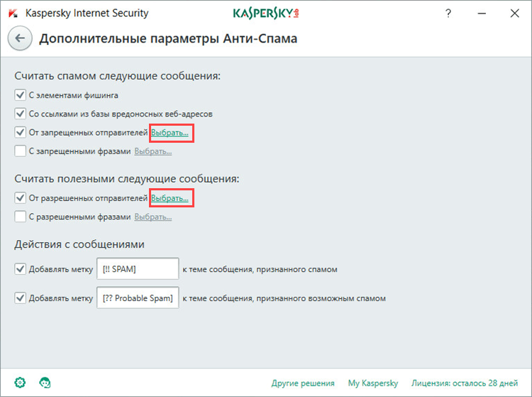Viewport: 532px width, 397px height.
Task: Click heading 'Действия с сообщениями'
Action: tap(79, 244)
